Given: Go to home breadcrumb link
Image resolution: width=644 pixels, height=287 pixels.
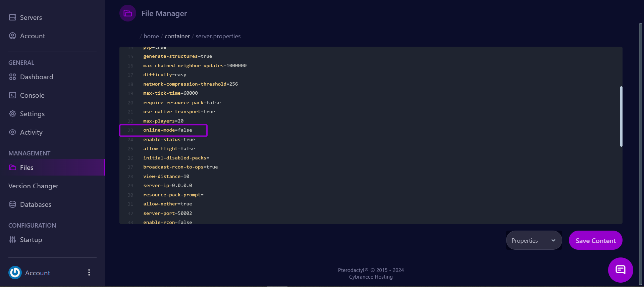Looking at the screenshot, I should [151, 36].
